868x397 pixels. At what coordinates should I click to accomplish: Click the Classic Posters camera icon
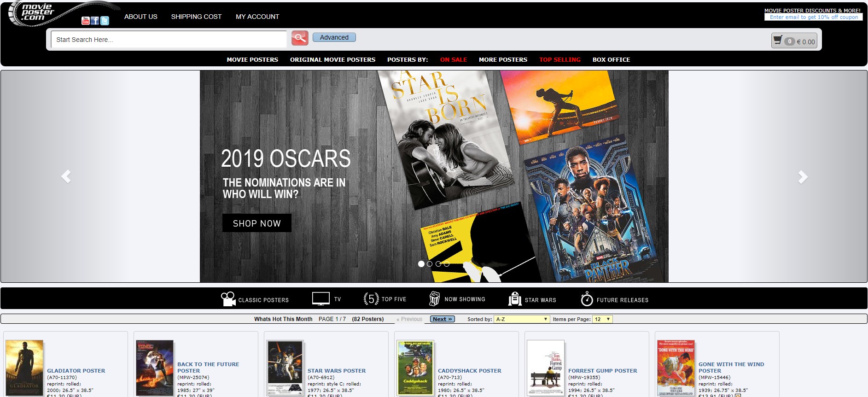pyautogui.click(x=228, y=299)
